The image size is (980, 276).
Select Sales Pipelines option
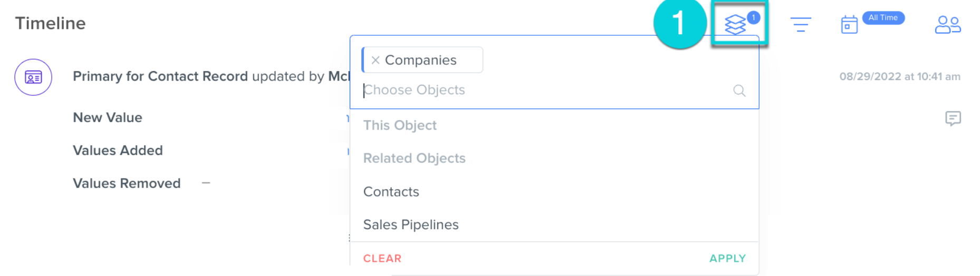[x=410, y=224]
